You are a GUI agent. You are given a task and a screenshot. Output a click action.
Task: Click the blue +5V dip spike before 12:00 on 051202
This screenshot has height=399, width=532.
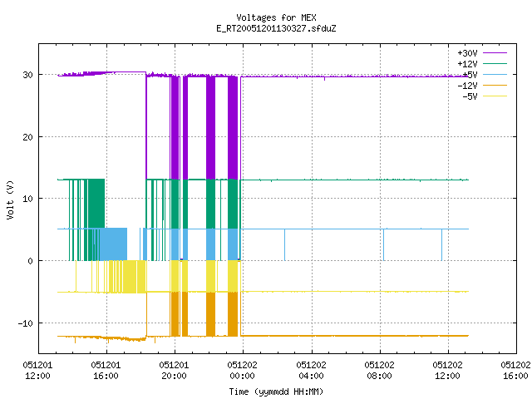pyautogui.click(x=441, y=245)
